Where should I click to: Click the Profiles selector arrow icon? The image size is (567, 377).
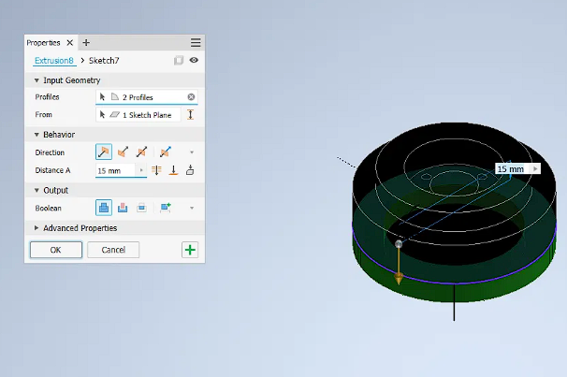click(x=102, y=97)
